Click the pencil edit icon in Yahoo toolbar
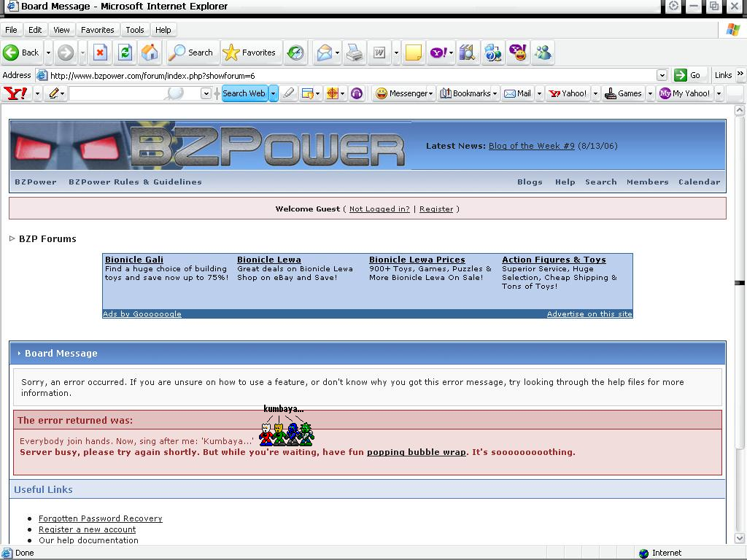 pos(54,93)
